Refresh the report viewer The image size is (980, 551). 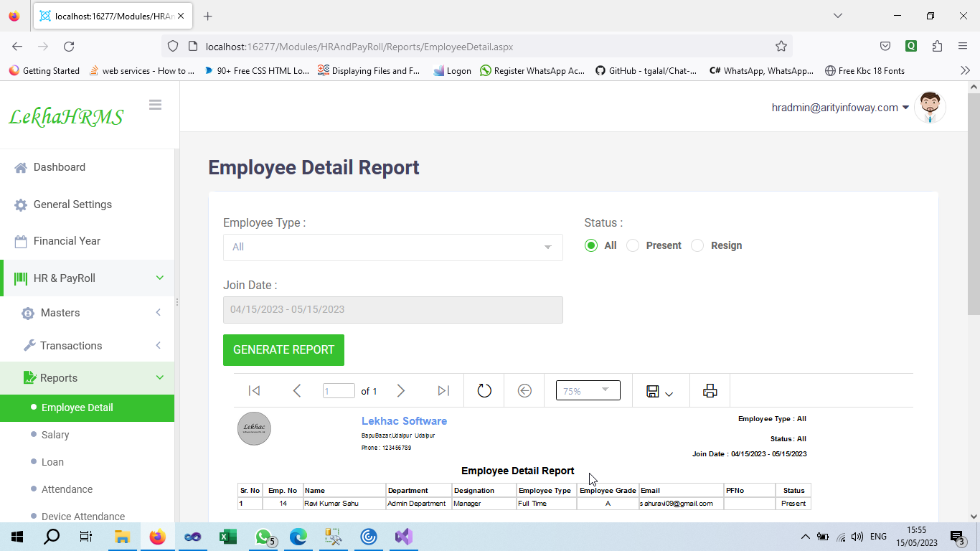(x=484, y=391)
